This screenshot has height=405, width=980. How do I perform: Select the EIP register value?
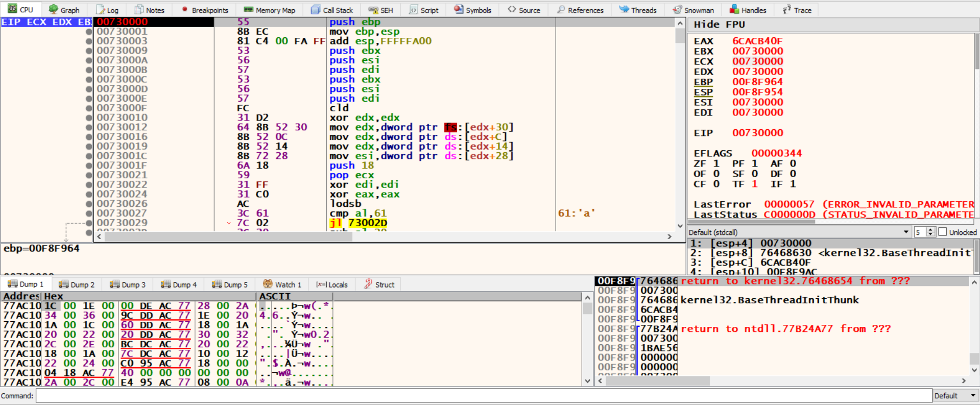coord(757,133)
